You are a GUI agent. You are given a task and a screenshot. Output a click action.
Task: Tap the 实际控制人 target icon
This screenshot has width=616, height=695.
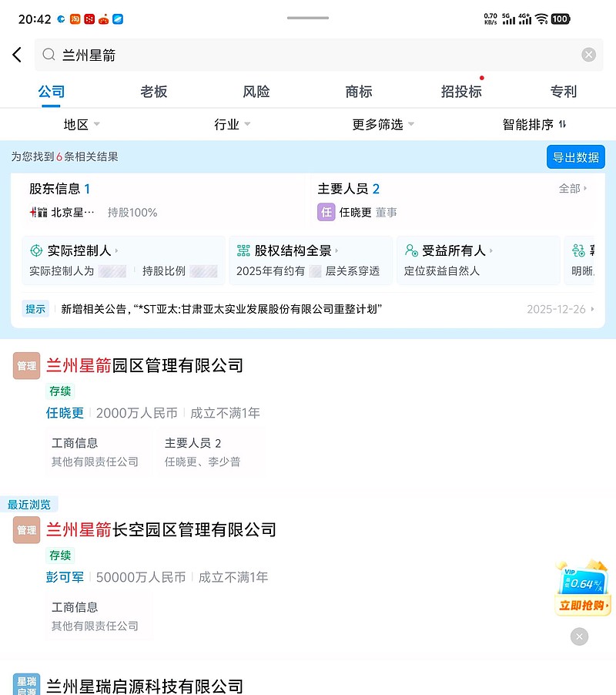pos(36,251)
